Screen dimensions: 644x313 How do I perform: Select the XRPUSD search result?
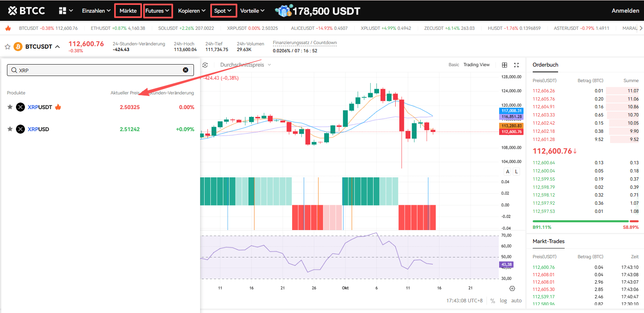tap(101, 129)
